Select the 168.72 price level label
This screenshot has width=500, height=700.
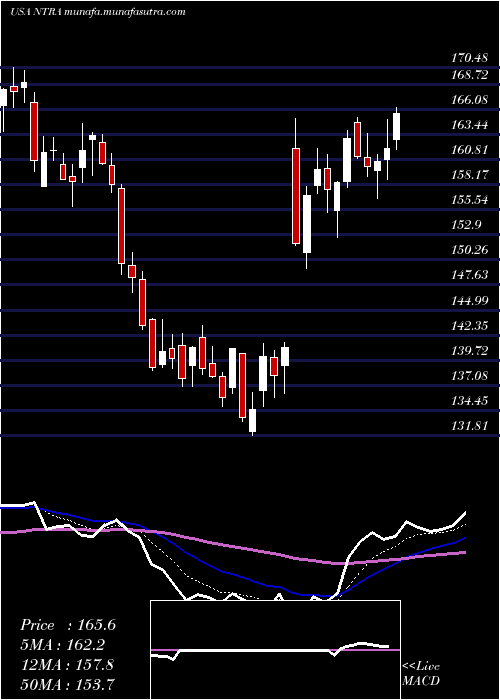[469, 75]
